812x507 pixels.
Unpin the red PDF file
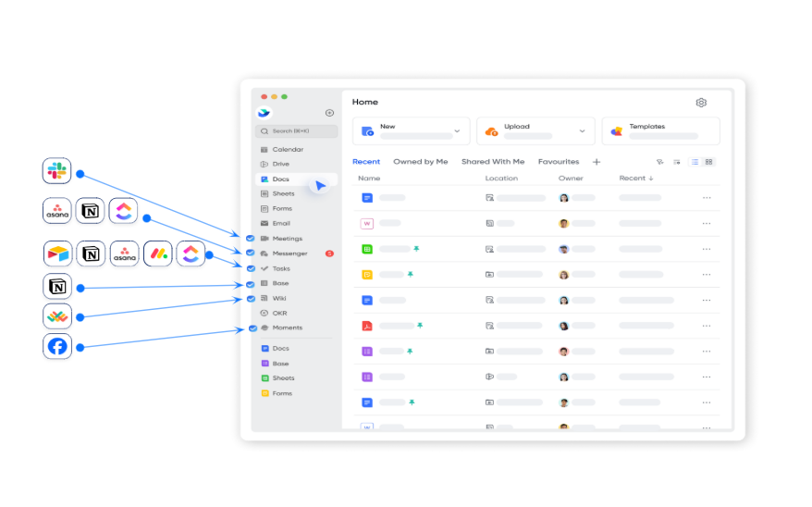(420, 326)
